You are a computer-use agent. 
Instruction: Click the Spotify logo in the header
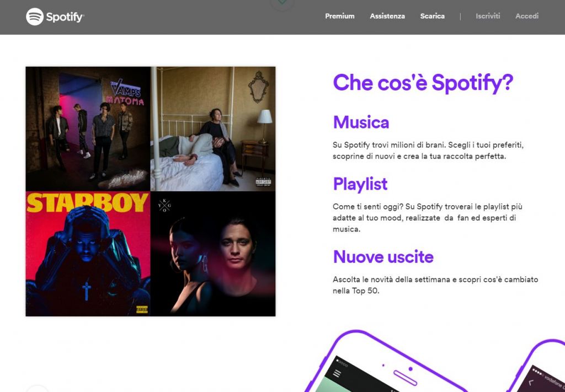[55, 17]
